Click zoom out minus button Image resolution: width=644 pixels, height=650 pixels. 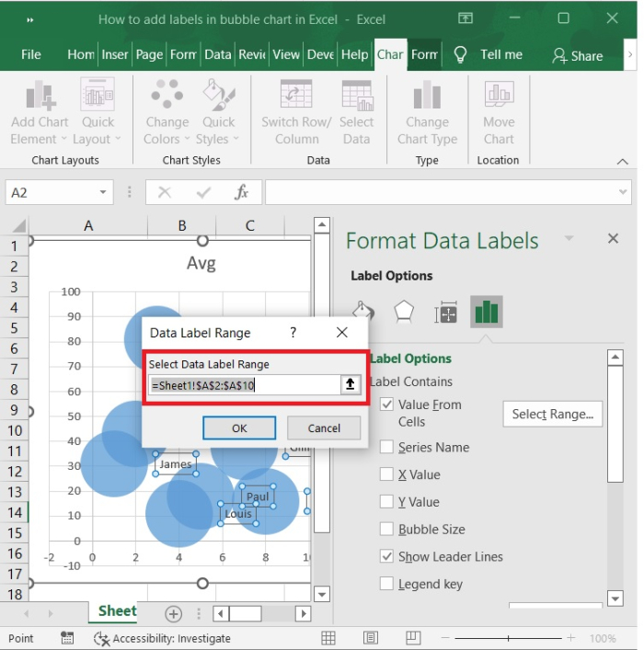(445, 638)
